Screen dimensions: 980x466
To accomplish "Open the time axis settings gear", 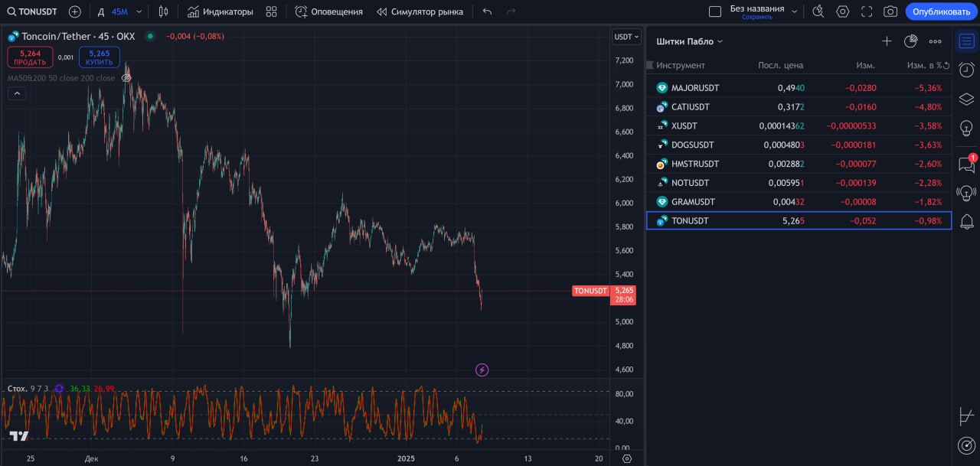I will click(627, 458).
